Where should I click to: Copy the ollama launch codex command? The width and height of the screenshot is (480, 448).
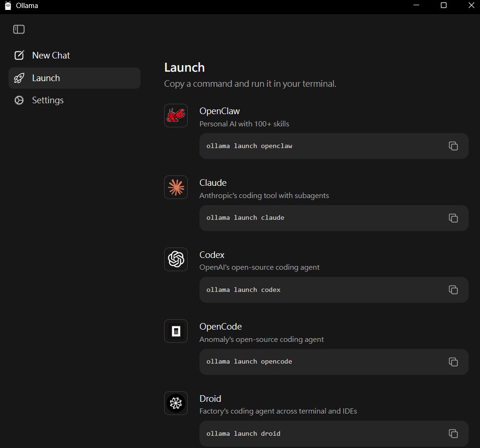[453, 290]
